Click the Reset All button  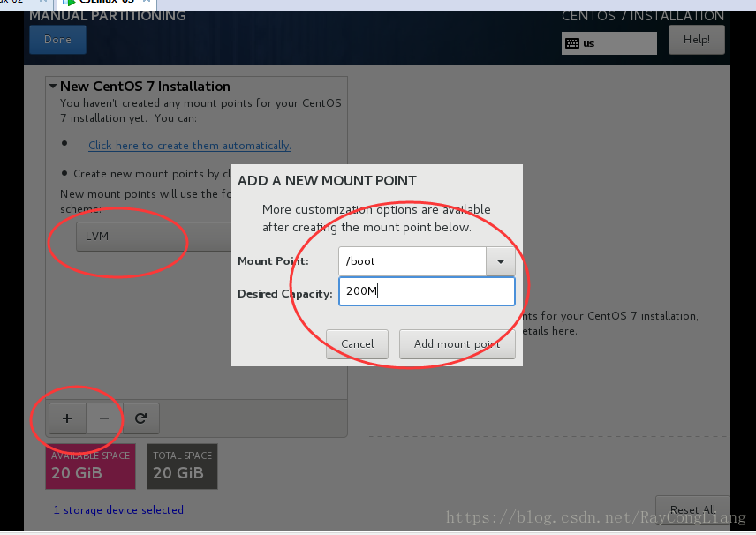(x=692, y=510)
